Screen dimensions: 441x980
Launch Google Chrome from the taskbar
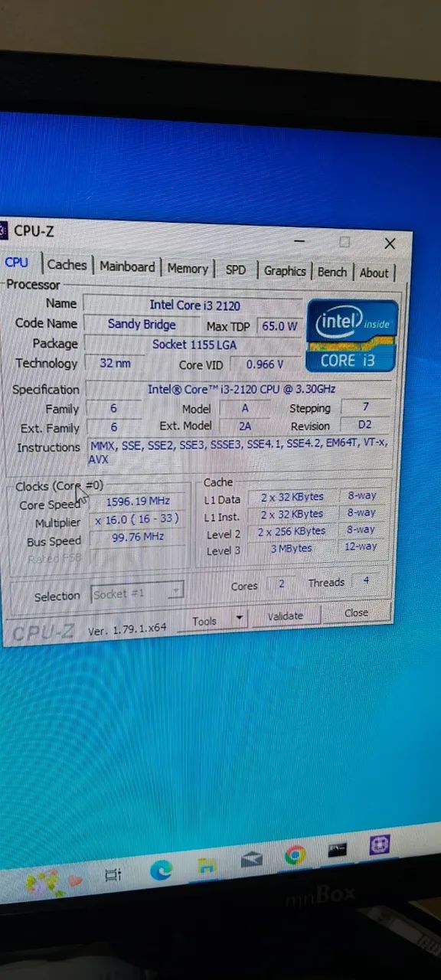click(295, 855)
